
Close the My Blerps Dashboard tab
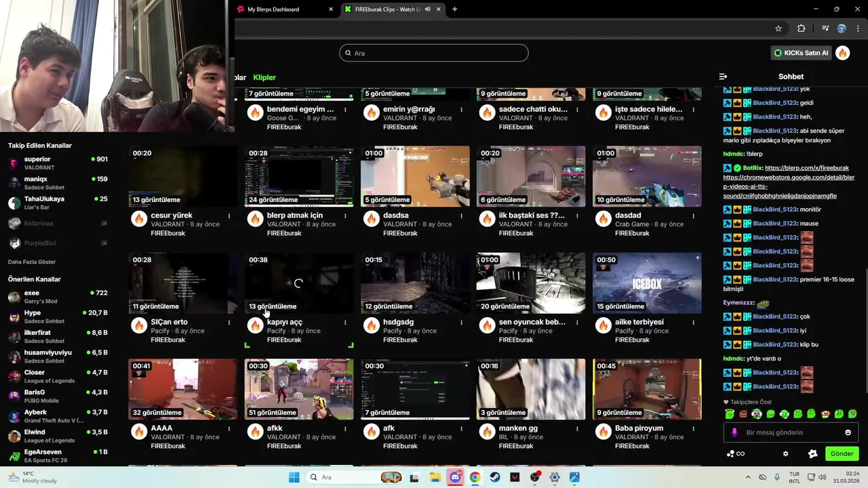click(x=331, y=9)
